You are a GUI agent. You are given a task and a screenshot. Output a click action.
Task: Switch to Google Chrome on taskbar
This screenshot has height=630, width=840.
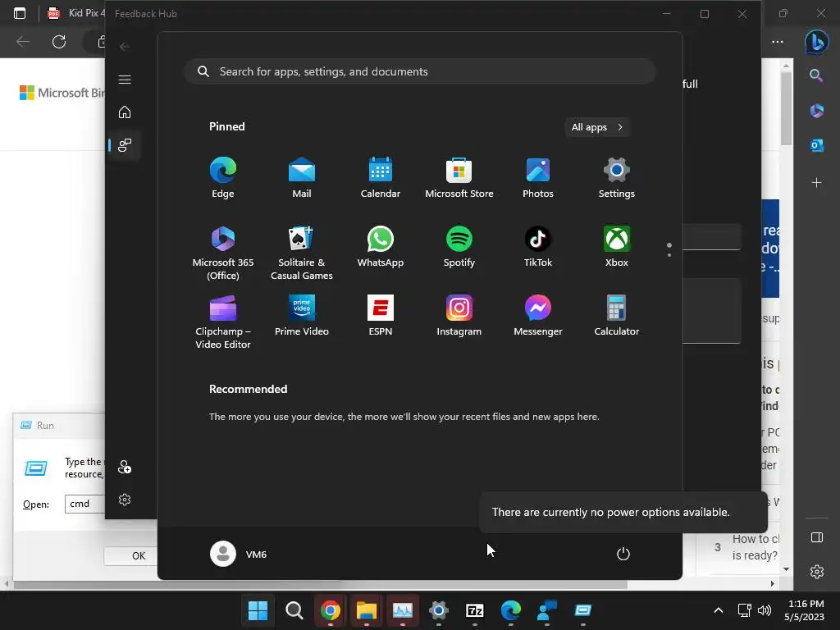(330, 610)
